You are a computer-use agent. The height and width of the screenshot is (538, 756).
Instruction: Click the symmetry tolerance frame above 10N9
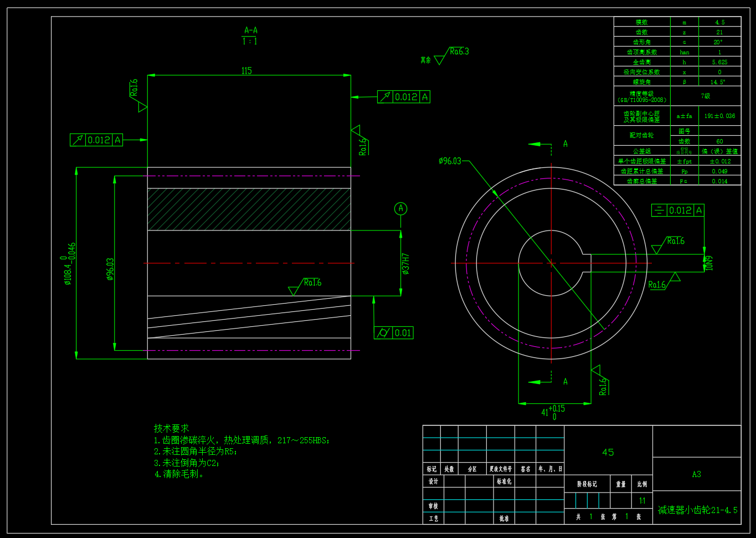click(x=678, y=211)
